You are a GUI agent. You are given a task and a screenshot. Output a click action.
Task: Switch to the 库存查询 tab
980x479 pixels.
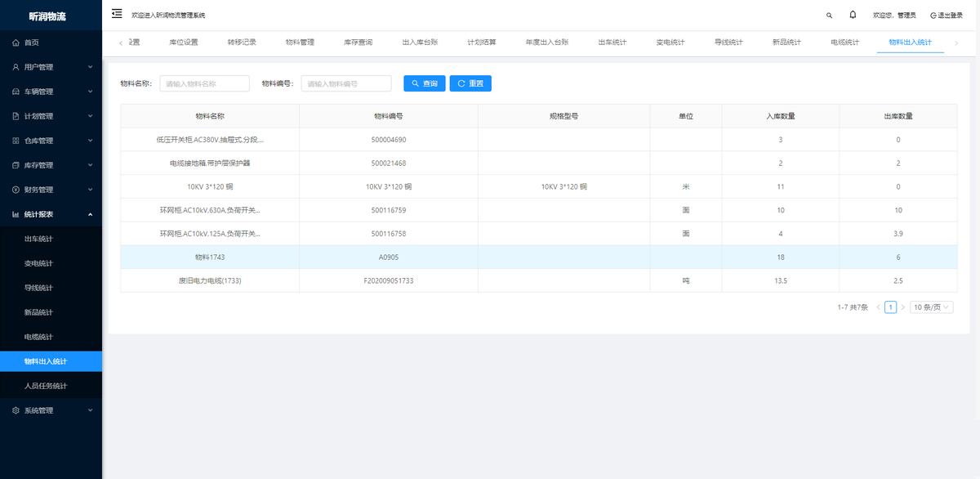pyautogui.click(x=358, y=42)
